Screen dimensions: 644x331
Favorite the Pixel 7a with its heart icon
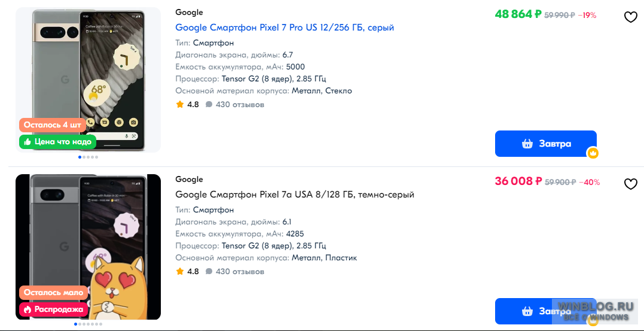click(x=630, y=184)
